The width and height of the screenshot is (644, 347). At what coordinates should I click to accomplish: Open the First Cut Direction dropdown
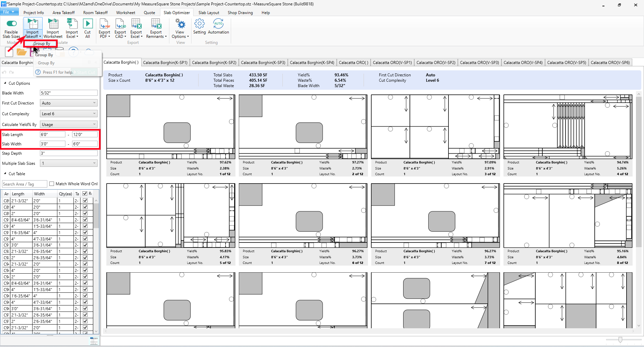(x=68, y=103)
